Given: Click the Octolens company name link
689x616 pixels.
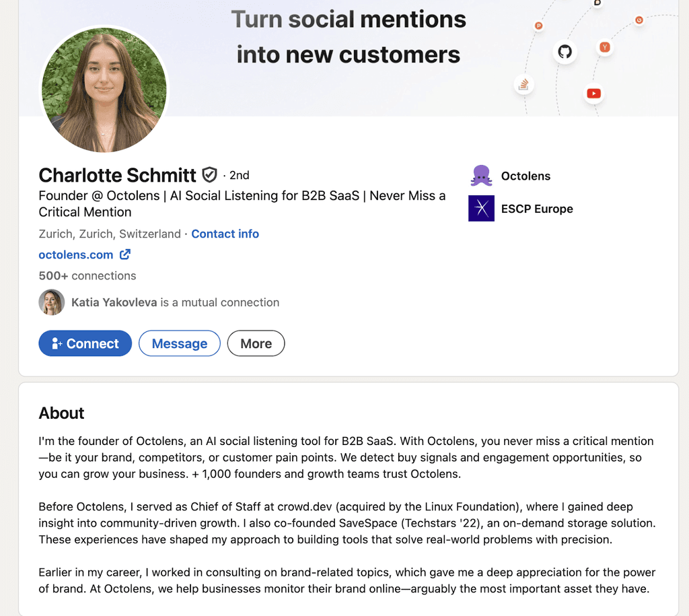Looking at the screenshot, I should pos(525,176).
